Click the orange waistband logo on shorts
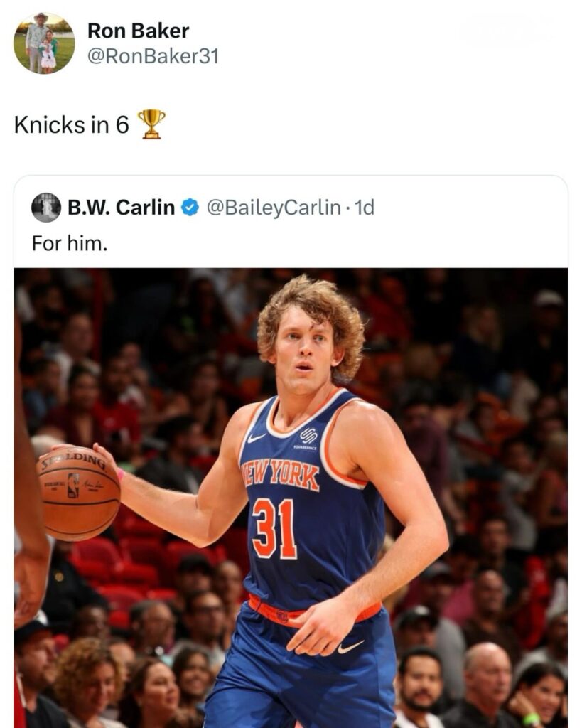 point(281,616)
